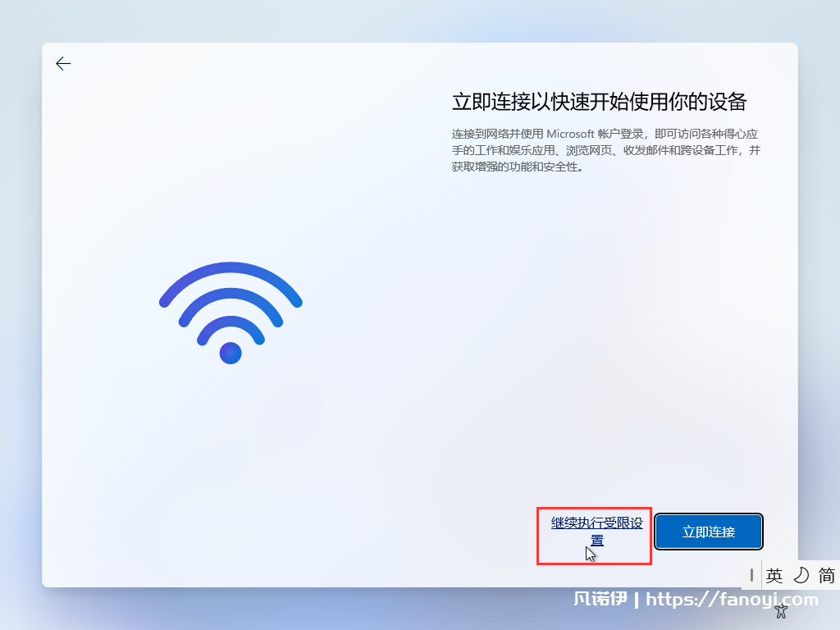This screenshot has height=630, width=840.
Task: Click the heading 立即连接以快速开始使用你的设备
Action: tap(599, 102)
